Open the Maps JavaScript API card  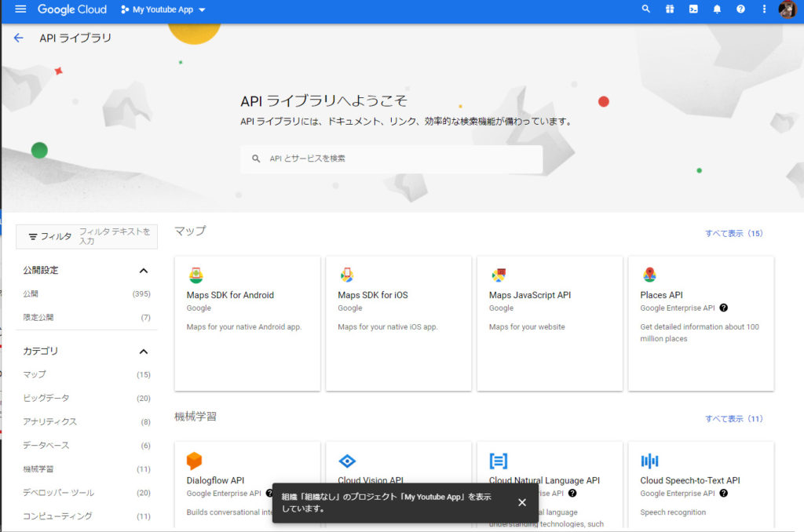click(x=550, y=323)
